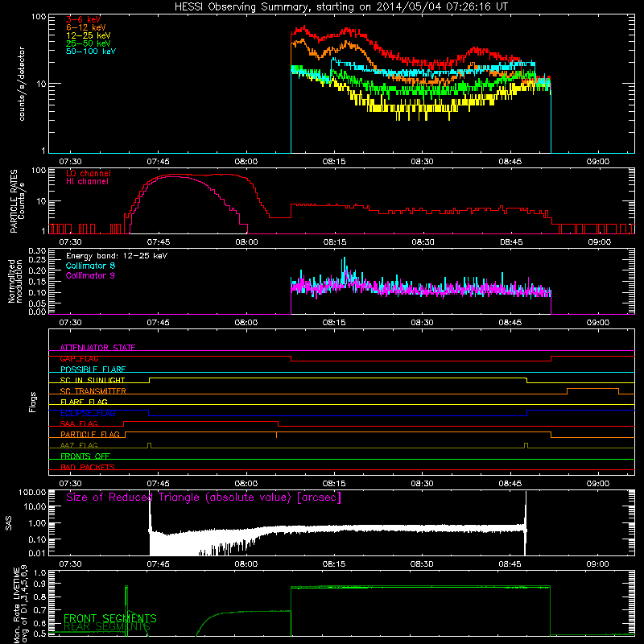Click 08:45 time tick under SAS plot
The width and height of the screenshot is (644, 644).
coord(510,564)
